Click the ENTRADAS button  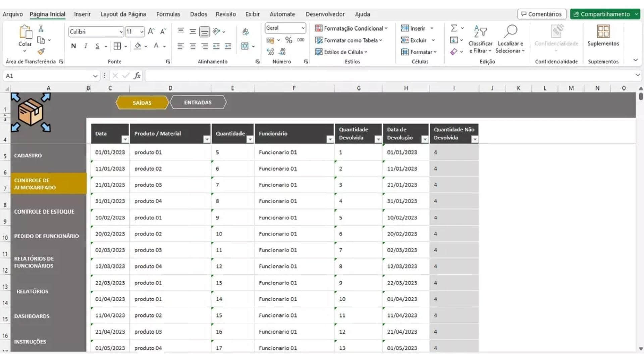[198, 102]
